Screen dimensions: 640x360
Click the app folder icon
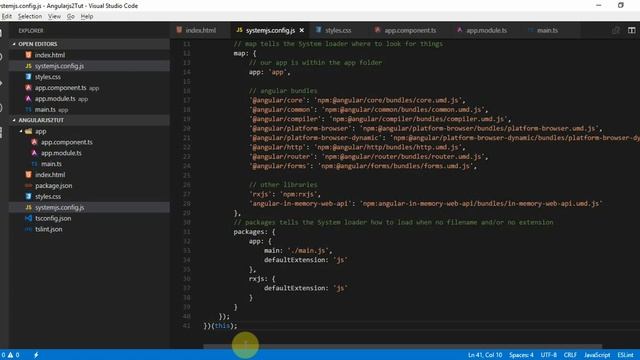click(29, 131)
